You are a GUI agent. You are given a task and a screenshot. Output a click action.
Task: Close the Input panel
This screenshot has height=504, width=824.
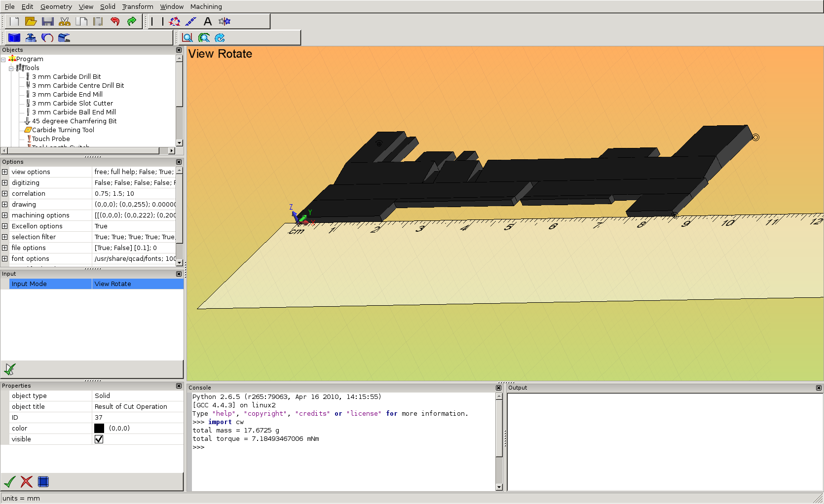tap(179, 274)
